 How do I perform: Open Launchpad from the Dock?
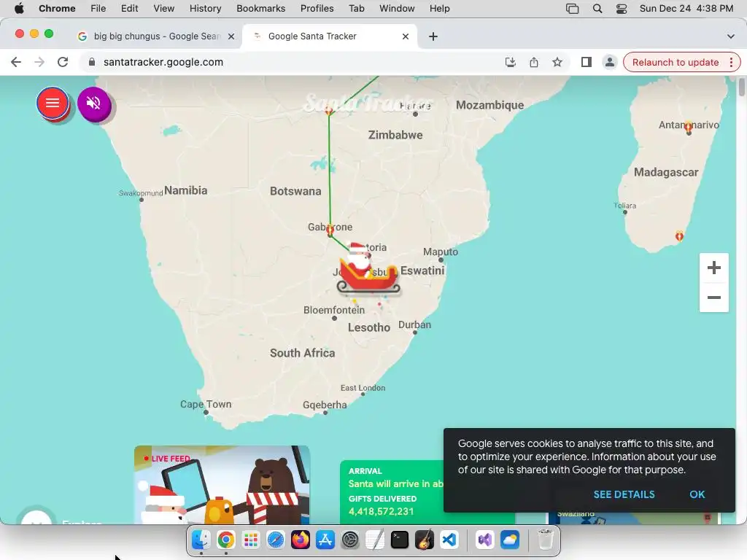click(x=251, y=540)
